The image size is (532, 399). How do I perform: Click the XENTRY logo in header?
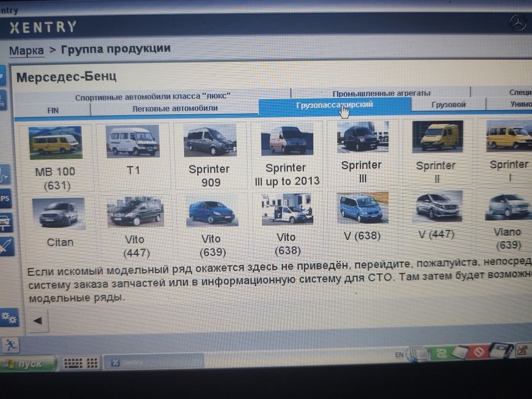click(x=43, y=27)
